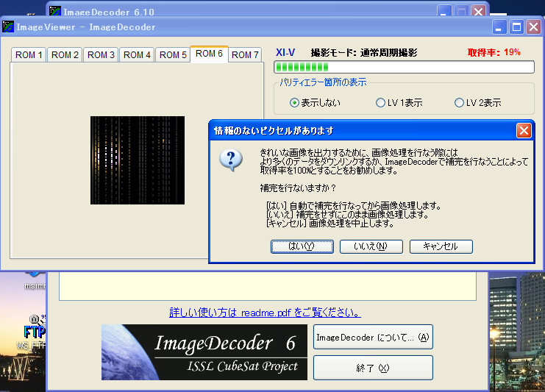Click the ImageDecoder 6 earth banner
This screenshot has width=545, height=392.
click(x=204, y=352)
